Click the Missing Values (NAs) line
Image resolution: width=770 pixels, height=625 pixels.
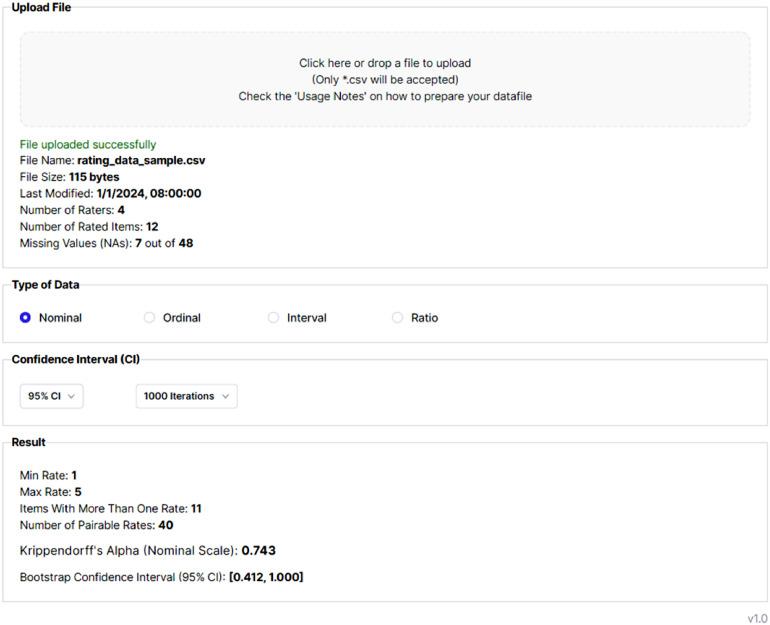click(x=106, y=243)
